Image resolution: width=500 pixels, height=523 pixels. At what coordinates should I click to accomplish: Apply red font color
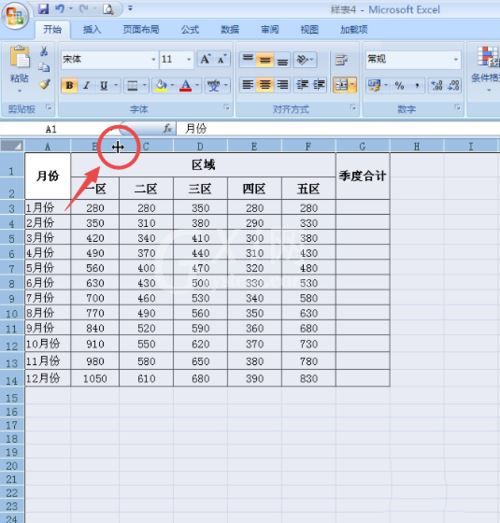click(185, 86)
